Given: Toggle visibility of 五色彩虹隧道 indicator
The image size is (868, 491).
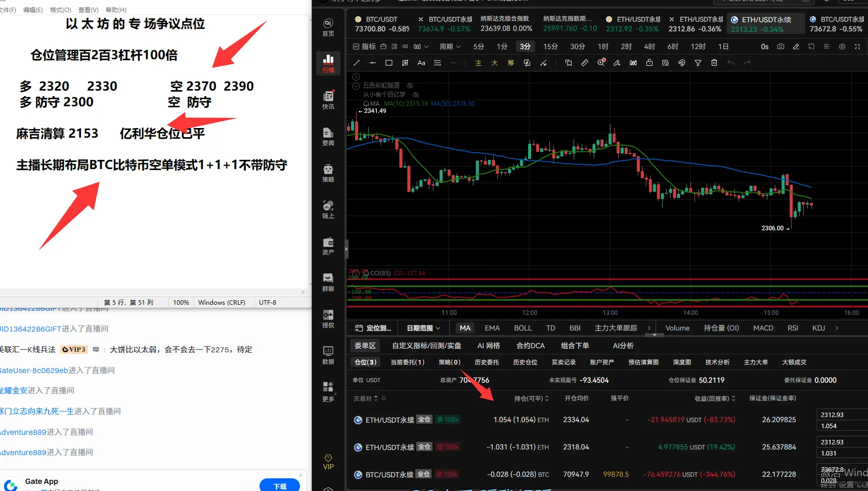Looking at the screenshot, I should (x=410, y=86).
